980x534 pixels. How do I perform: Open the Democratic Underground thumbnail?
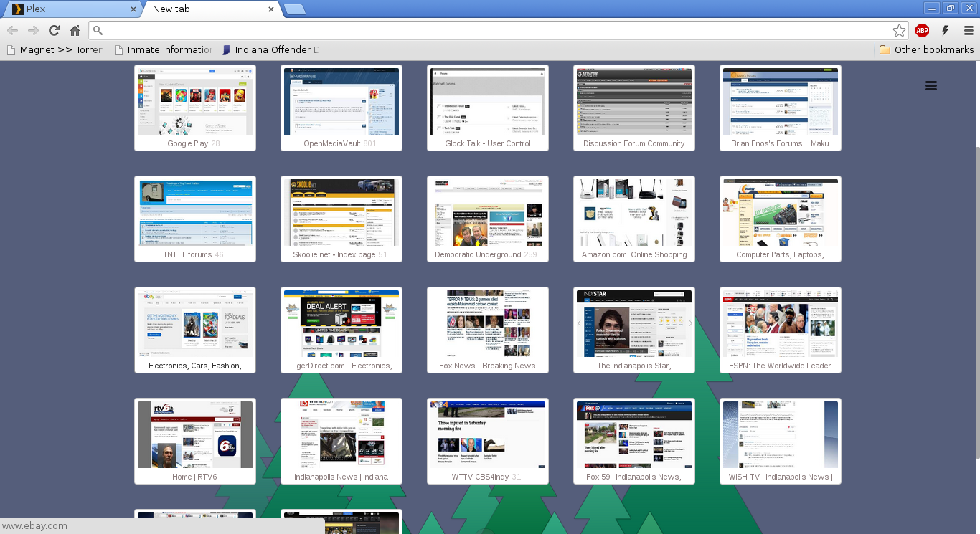coord(488,219)
